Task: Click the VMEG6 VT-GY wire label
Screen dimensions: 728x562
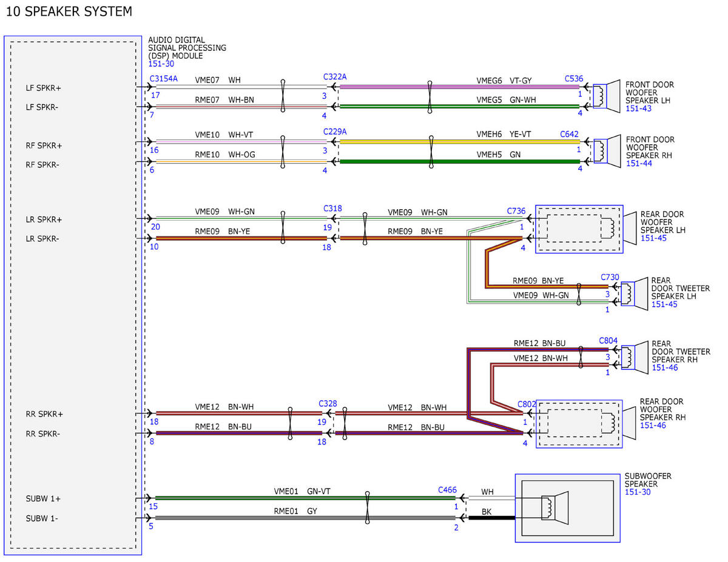Action: [x=503, y=80]
